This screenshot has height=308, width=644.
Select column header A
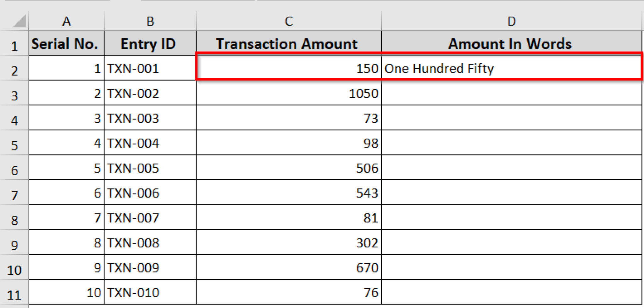(x=66, y=21)
